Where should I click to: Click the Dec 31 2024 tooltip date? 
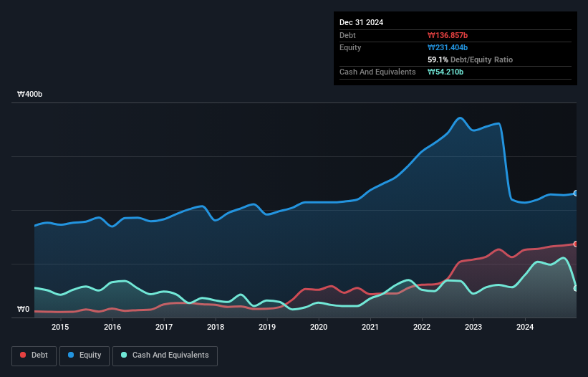pos(361,22)
